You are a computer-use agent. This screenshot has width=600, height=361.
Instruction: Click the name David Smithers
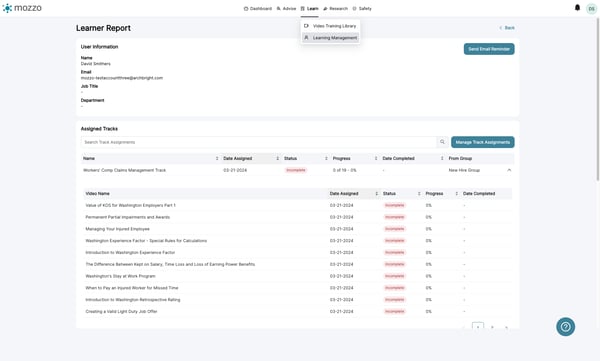click(96, 64)
